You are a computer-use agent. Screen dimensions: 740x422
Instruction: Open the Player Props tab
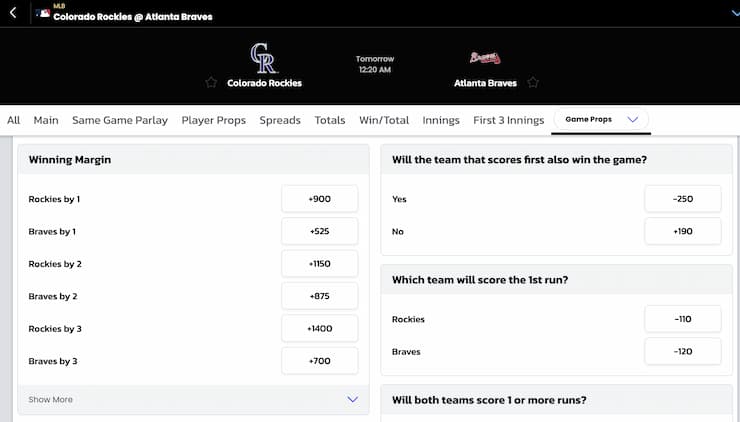click(x=214, y=120)
